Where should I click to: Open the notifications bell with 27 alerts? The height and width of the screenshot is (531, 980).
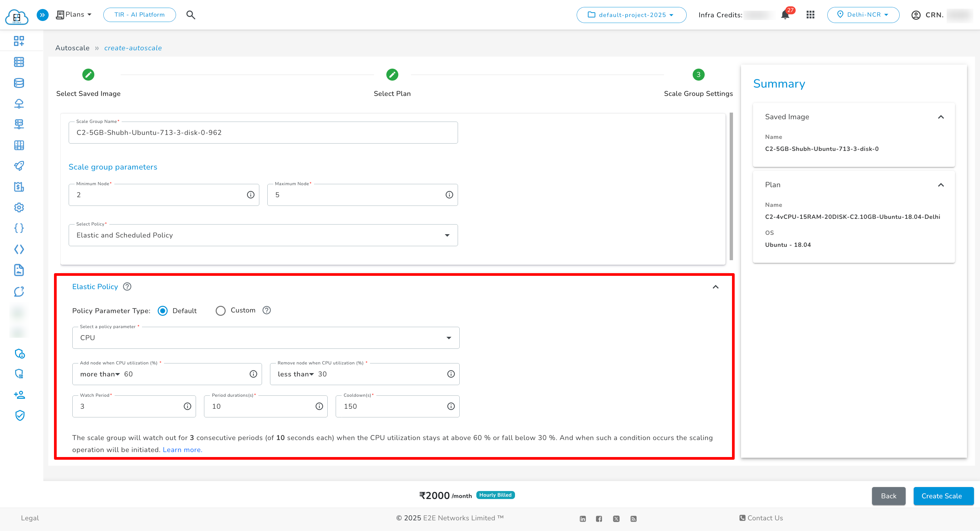784,15
